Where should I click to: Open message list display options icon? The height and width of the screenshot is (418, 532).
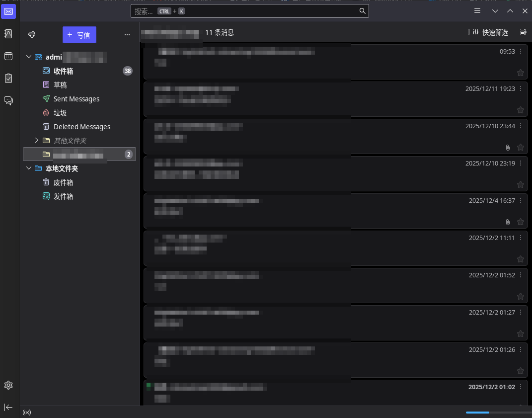(523, 32)
